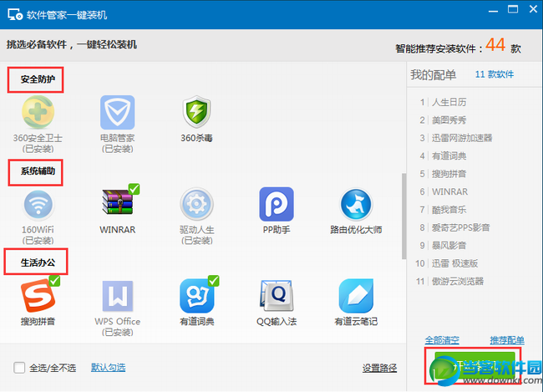Uncheck the green tick on 有道词典
The image size is (543, 392).
213,281
